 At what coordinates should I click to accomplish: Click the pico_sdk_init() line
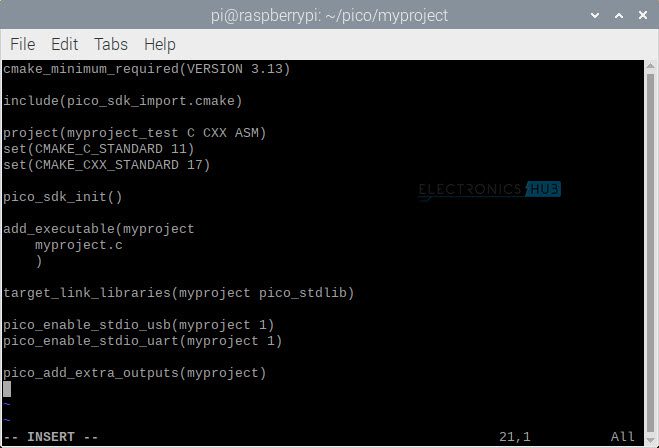(62, 197)
